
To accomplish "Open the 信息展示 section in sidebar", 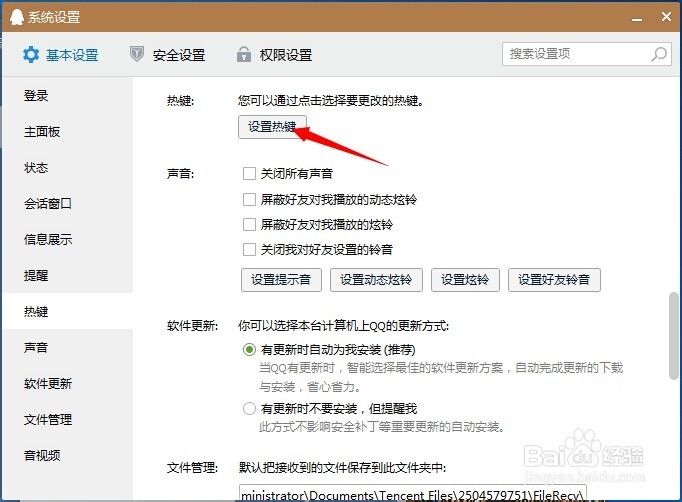I will (x=67, y=239).
